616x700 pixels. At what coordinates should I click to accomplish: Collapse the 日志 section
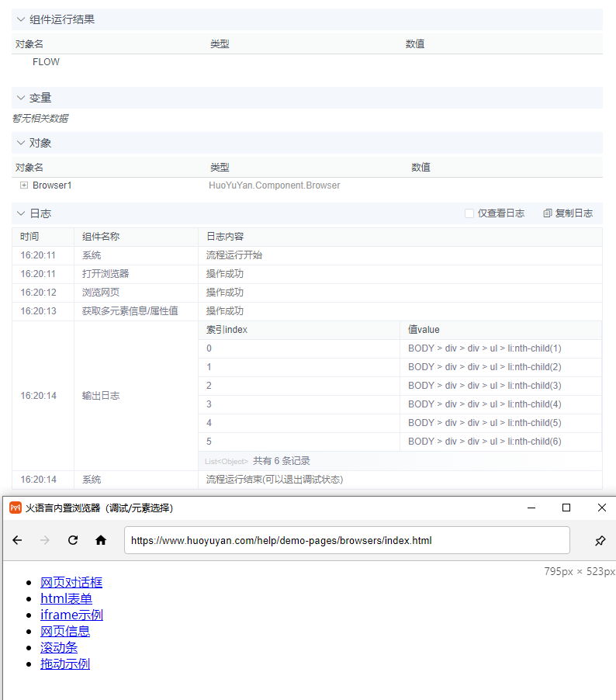click(20, 213)
